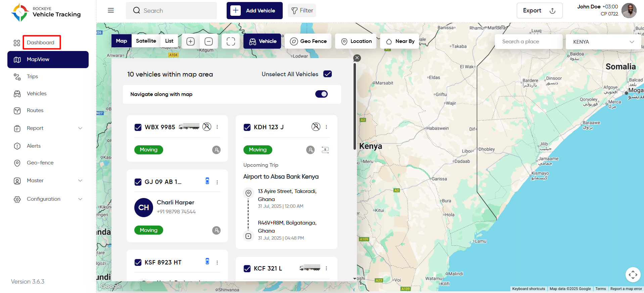Click the Vehicle map layer button
This screenshot has height=293, width=644.
[262, 41]
